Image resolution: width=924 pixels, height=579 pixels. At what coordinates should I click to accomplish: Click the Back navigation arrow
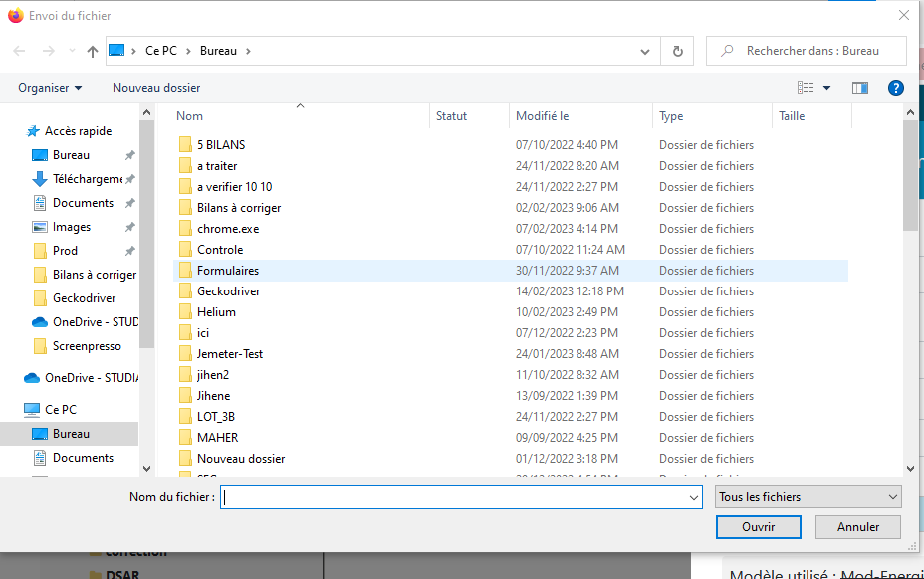[19, 51]
